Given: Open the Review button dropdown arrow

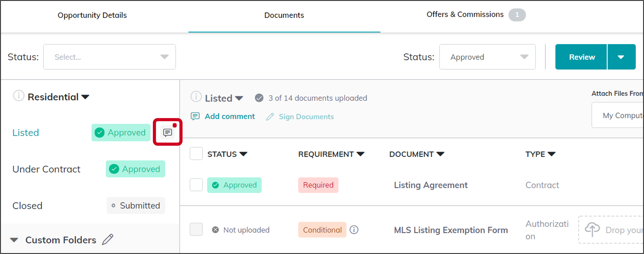Looking at the screenshot, I should pyautogui.click(x=621, y=57).
